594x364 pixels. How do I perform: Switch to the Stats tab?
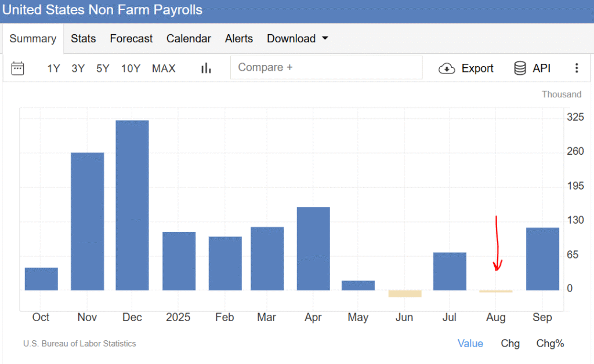click(x=84, y=39)
